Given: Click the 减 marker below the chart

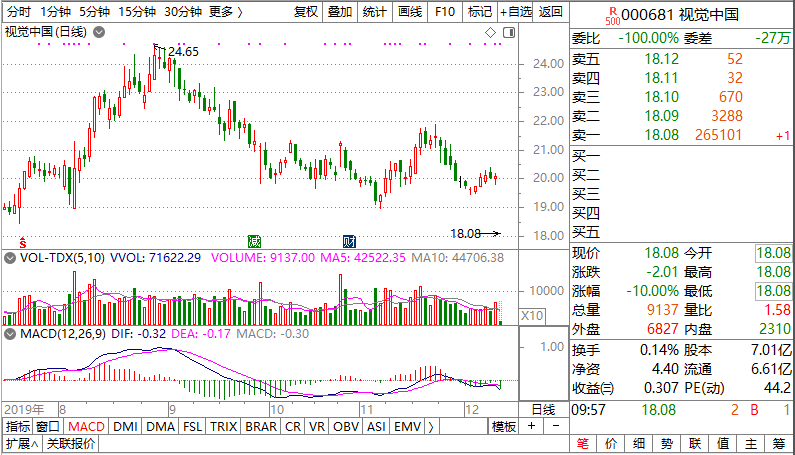Looking at the screenshot, I should click(254, 242).
